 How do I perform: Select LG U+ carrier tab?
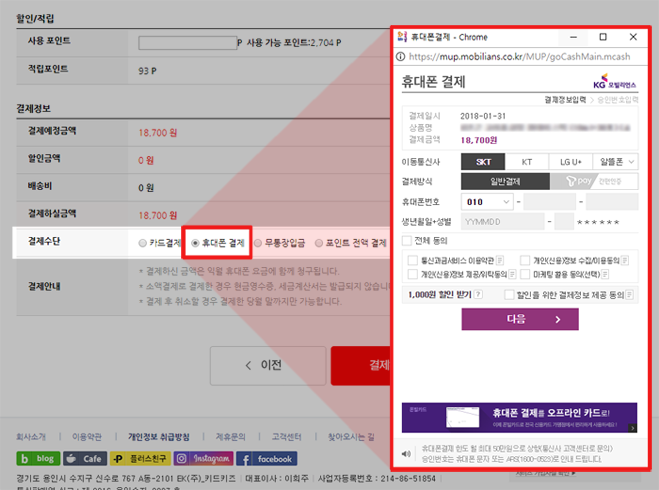click(570, 162)
